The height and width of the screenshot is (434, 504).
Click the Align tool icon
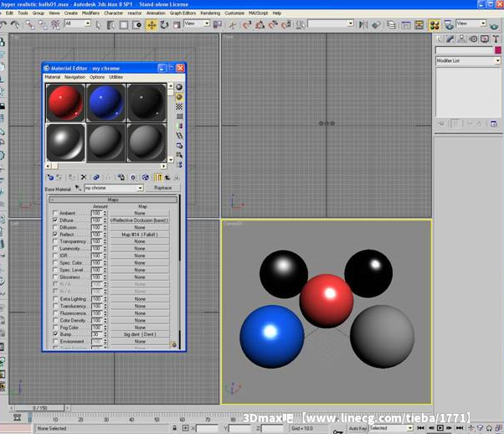coord(377,25)
